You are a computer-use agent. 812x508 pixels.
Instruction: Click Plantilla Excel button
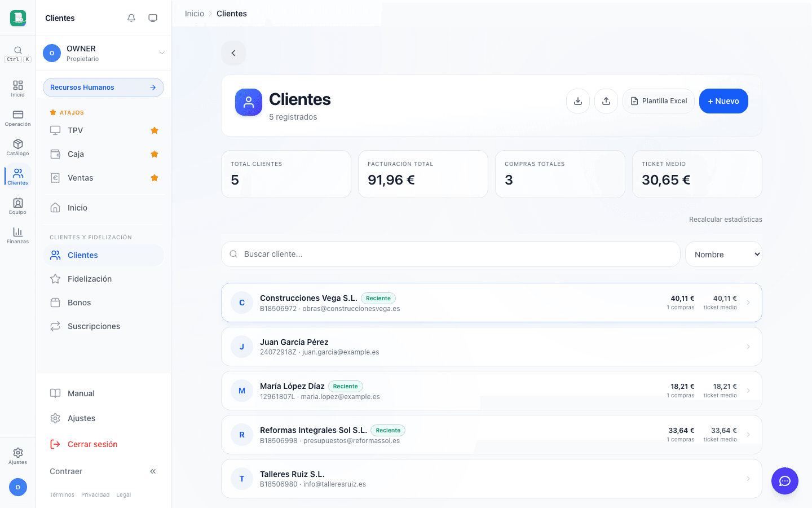coord(659,101)
